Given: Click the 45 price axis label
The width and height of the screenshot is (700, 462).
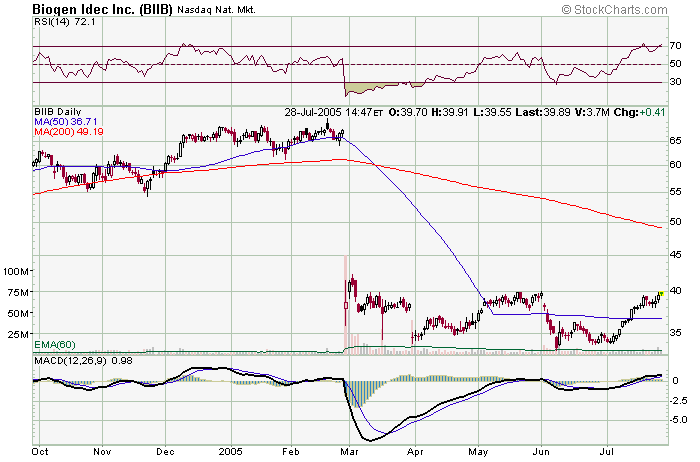Looking at the screenshot, I should (675, 255).
